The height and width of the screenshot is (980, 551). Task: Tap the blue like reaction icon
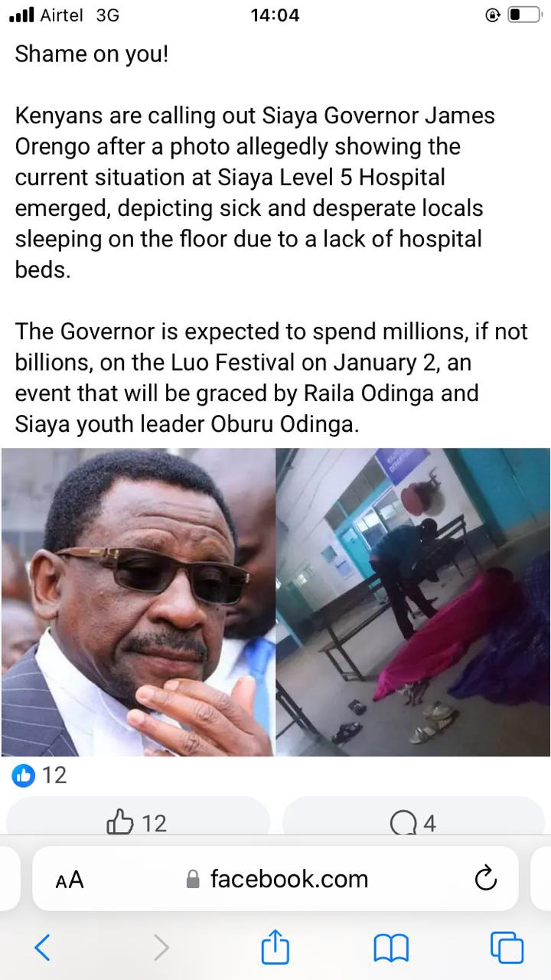(24, 776)
